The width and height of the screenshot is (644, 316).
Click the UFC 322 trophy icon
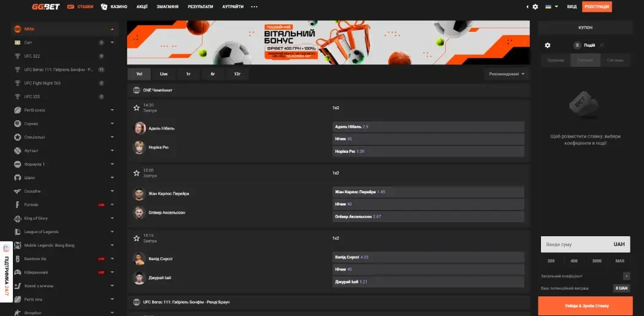click(17, 56)
